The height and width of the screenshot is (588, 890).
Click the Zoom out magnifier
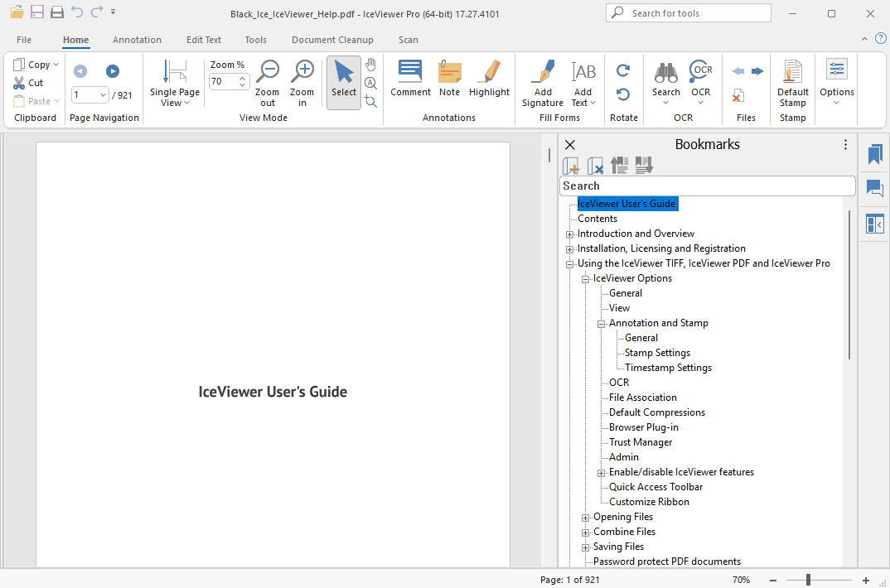pyautogui.click(x=268, y=83)
